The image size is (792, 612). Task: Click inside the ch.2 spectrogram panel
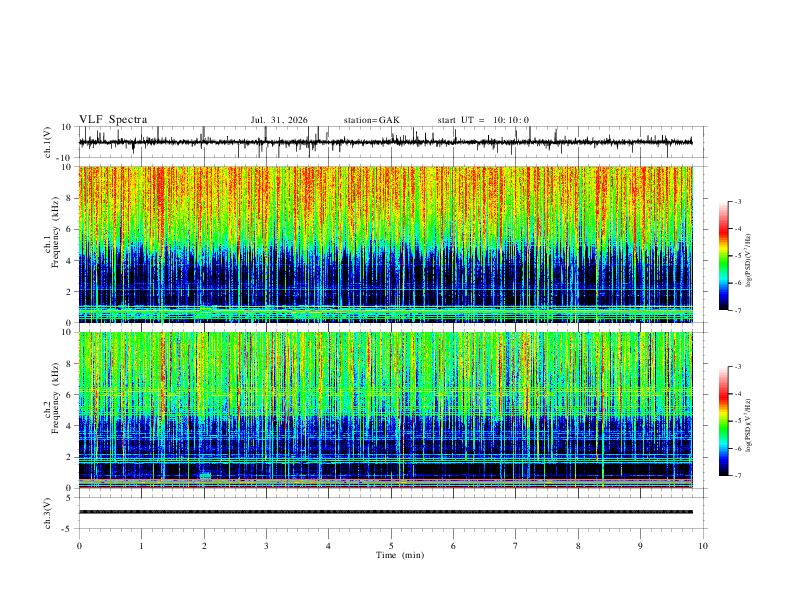pyautogui.click(x=385, y=410)
